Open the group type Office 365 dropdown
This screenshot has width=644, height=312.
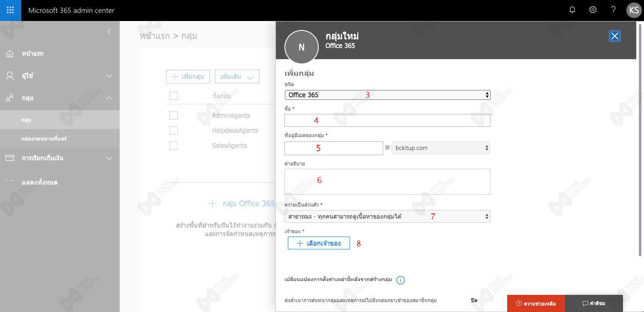click(387, 95)
